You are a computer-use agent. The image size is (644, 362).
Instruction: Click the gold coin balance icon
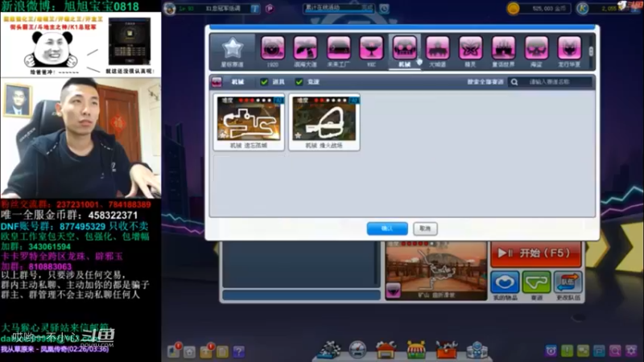point(514,8)
